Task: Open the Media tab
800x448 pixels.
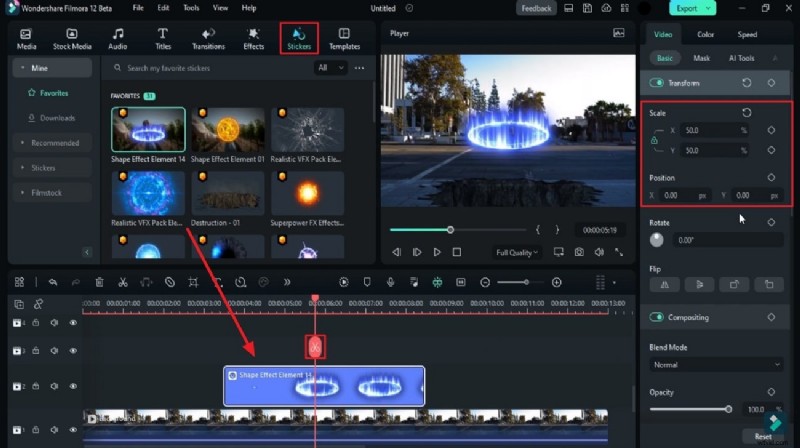Action: pos(26,39)
